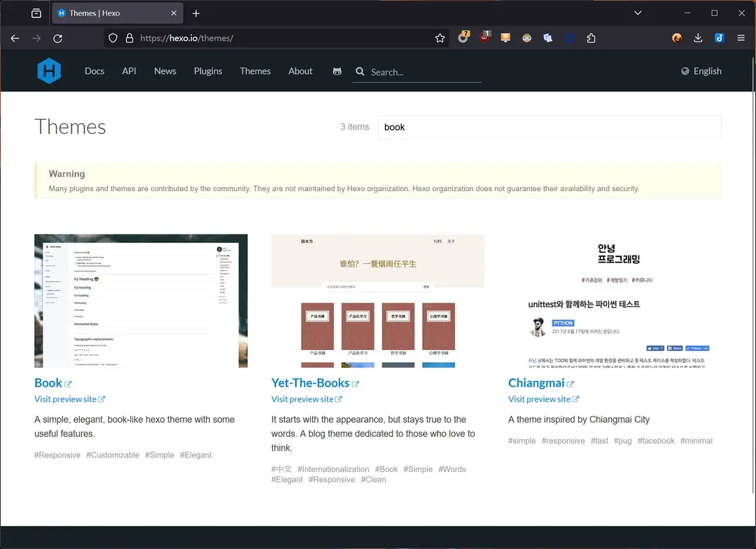
Task: Open the GitHub cat icon link
Action: [x=337, y=71]
